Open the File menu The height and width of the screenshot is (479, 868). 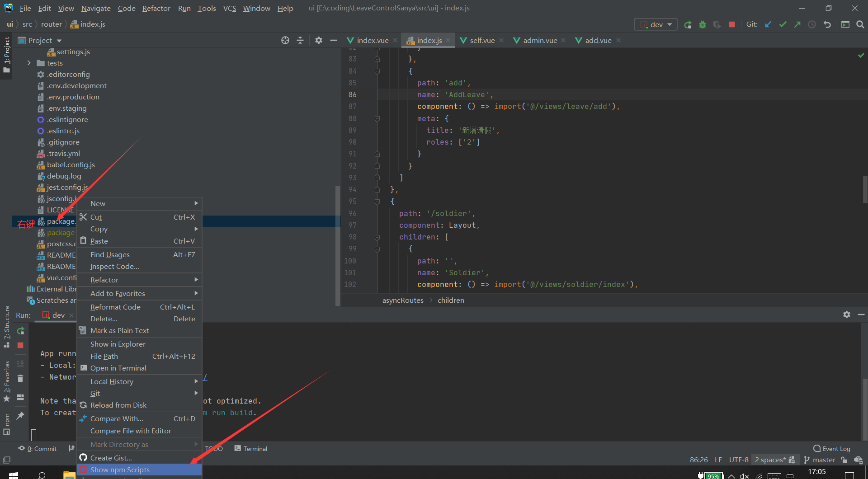25,8
